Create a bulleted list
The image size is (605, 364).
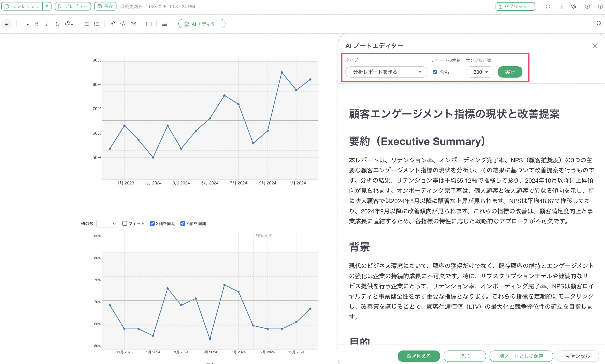(86, 24)
